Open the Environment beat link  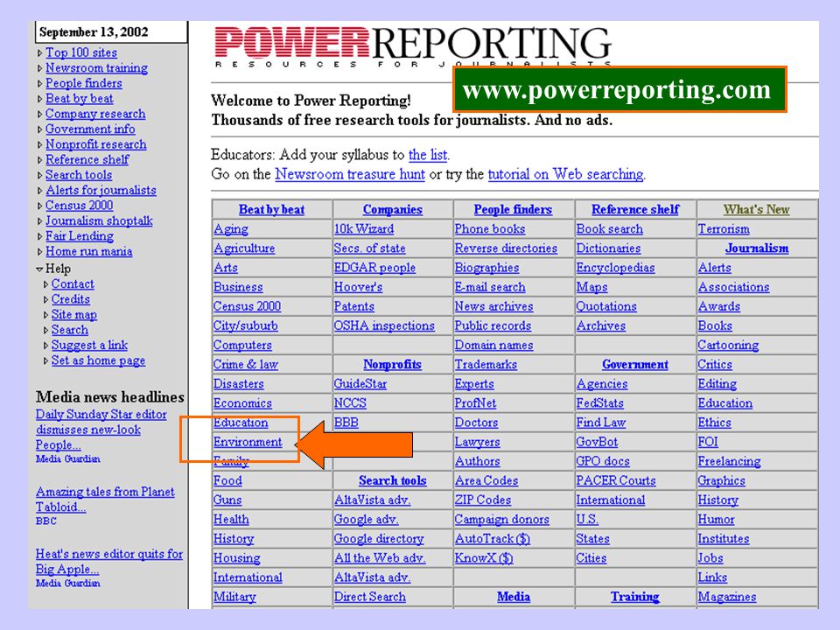248,442
